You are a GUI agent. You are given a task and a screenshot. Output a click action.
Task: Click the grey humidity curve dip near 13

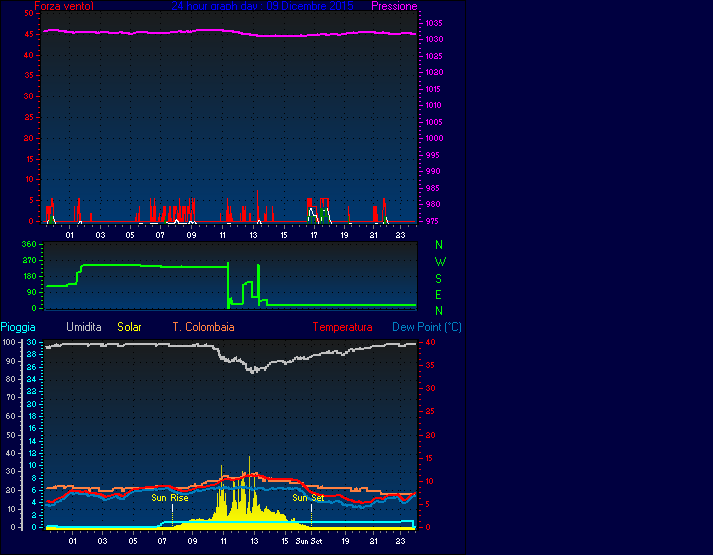[x=253, y=370]
